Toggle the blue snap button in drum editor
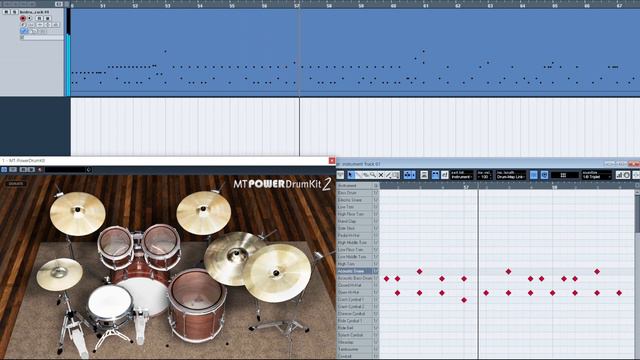 [x=534, y=175]
